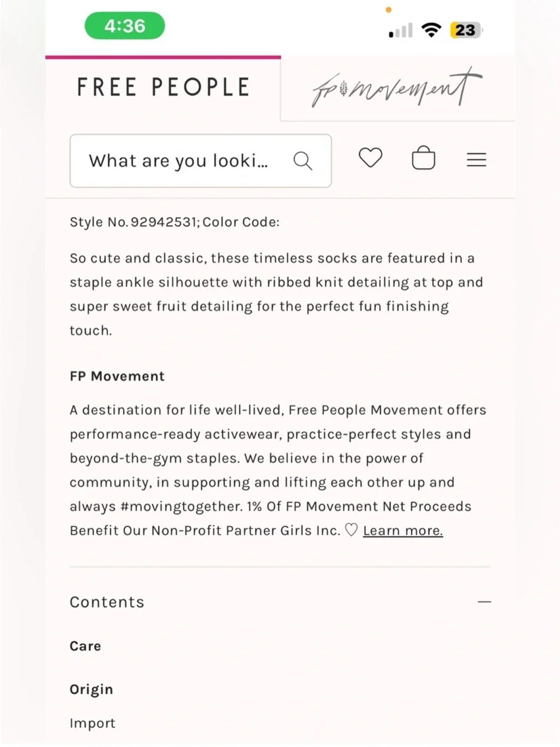Tap the cellular signal bars icon
This screenshot has width=560, height=747.
click(x=400, y=30)
